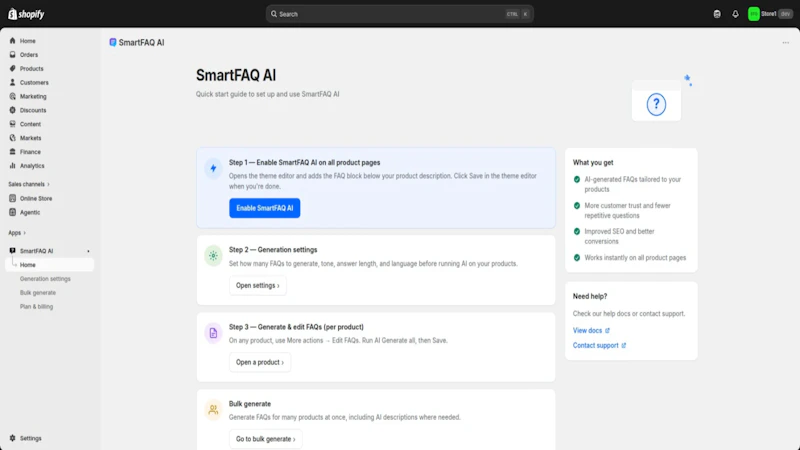Screen dimensions: 800x450
Task: Click the Content icon
Action: (x=12, y=124)
